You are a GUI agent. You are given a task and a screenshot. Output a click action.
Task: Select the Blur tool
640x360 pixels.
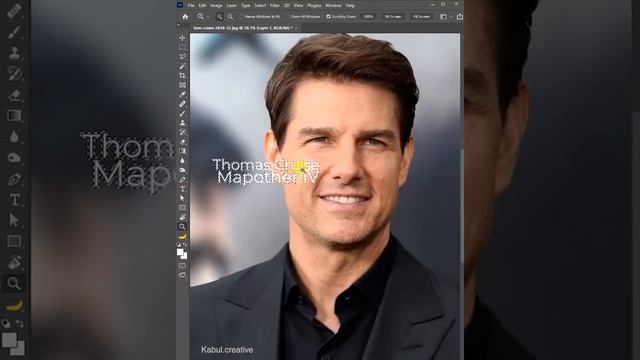pos(182,160)
